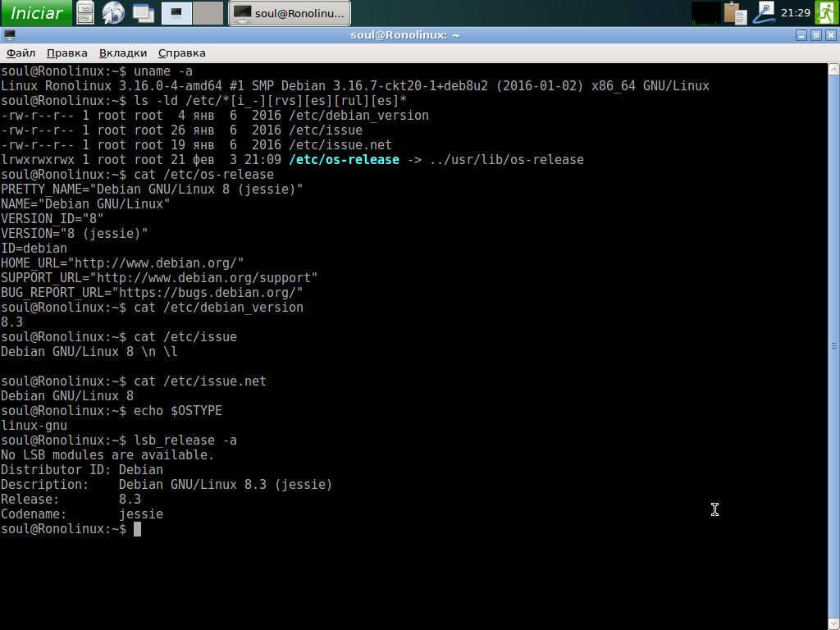The width and height of the screenshot is (840, 630).
Task: Click the 'echo $OSTYPE' command text
Action: coord(178,411)
